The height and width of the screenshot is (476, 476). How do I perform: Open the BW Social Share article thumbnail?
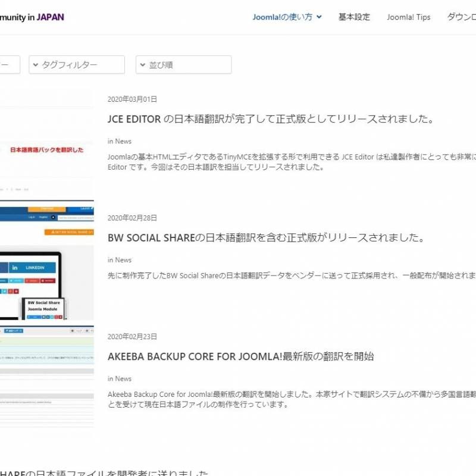(x=46, y=264)
